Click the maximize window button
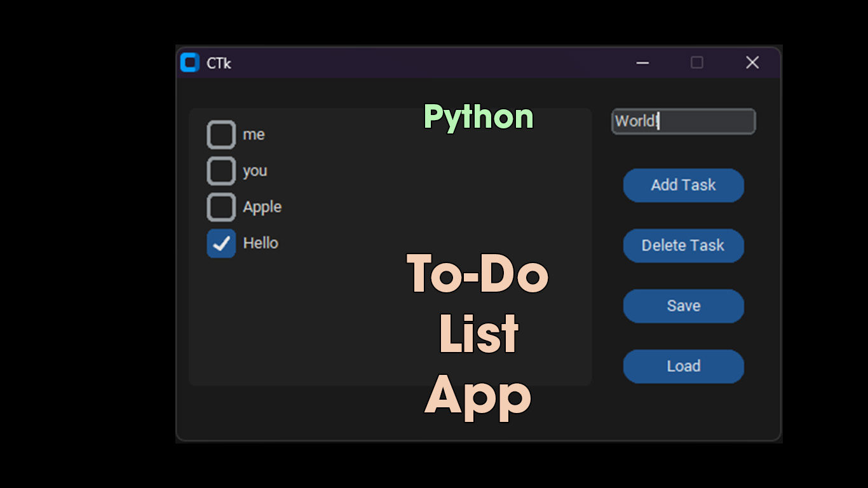868x488 pixels. point(697,63)
